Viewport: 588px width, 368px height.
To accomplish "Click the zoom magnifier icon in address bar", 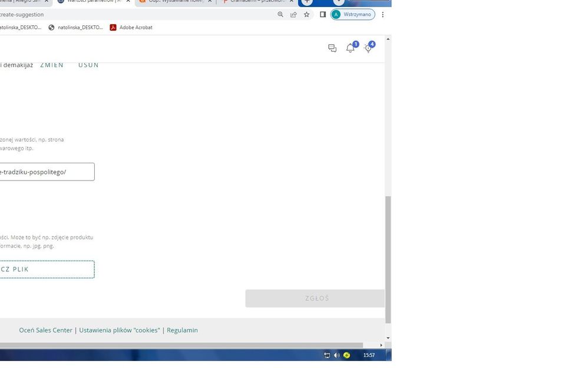I will tap(280, 15).
